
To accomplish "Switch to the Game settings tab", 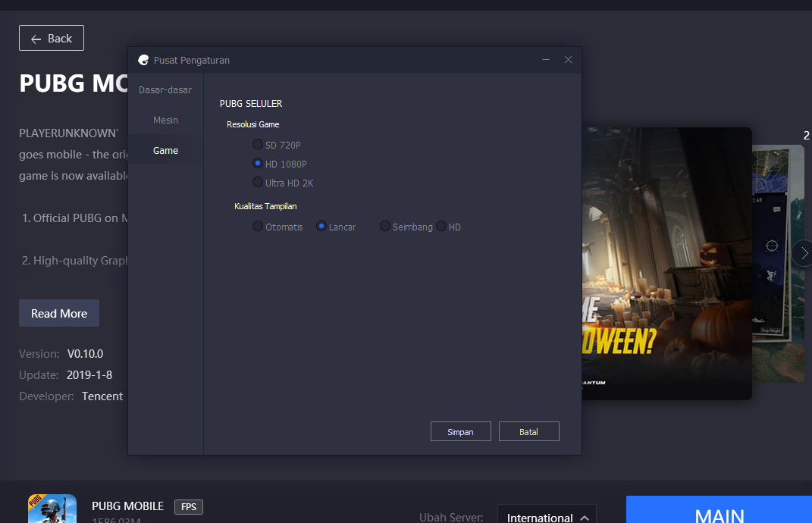I will 165,150.
